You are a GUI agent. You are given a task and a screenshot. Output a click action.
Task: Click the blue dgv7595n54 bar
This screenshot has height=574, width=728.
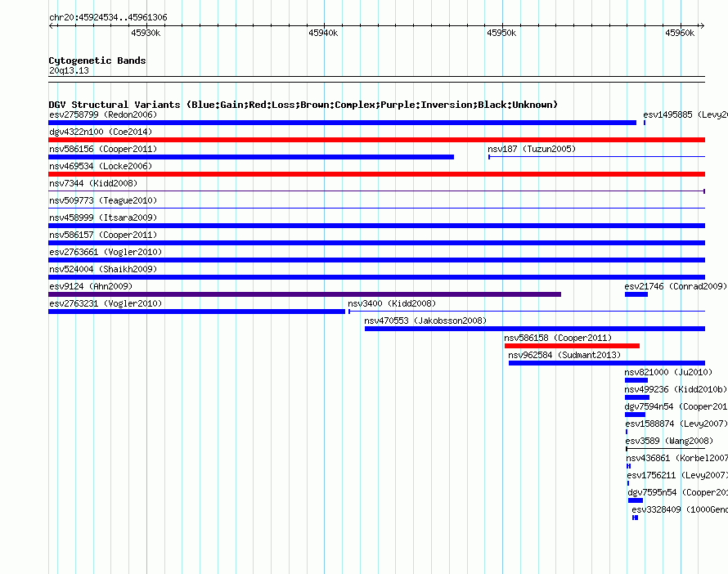(x=636, y=500)
